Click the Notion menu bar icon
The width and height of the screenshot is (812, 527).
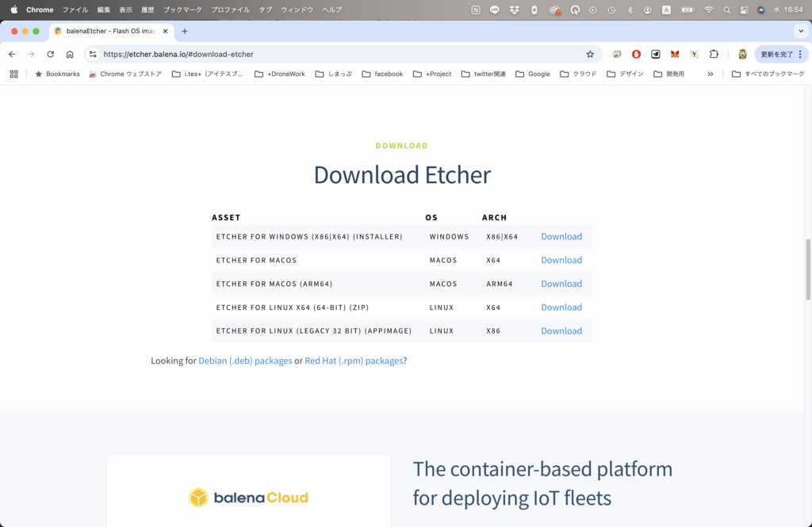click(x=476, y=10)
